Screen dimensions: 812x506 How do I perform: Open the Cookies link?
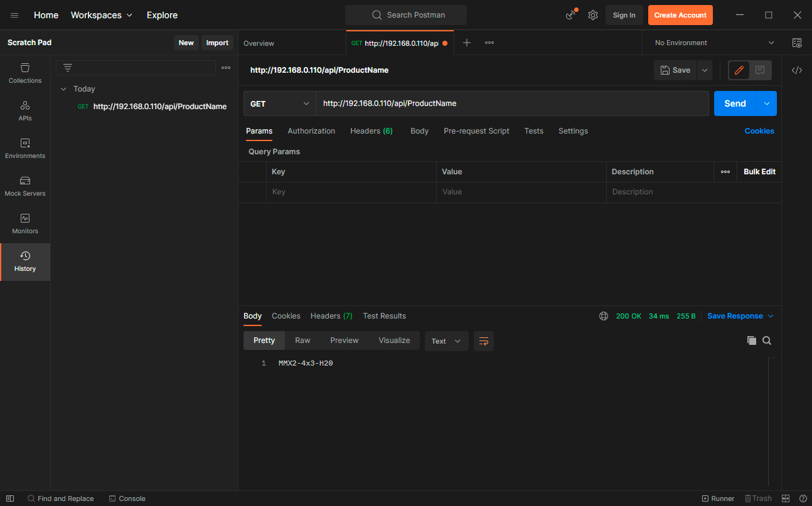pyautogui.click(x=759, y=131)
